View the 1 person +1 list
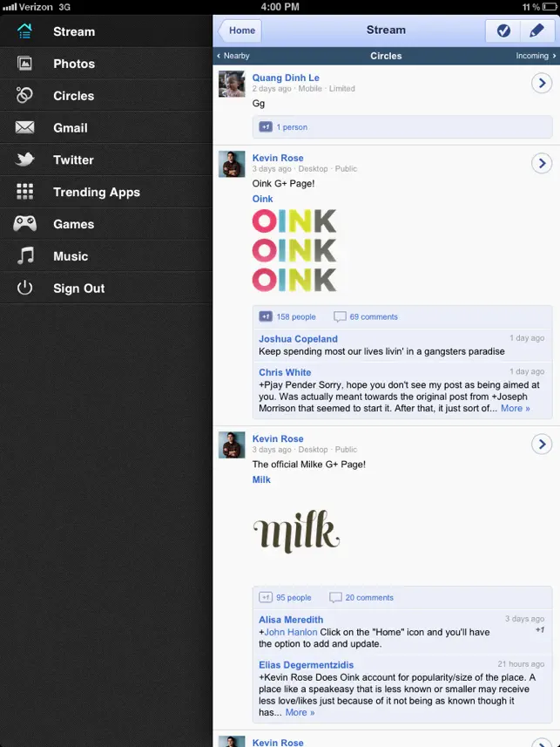560x747 pixels. (x=292, y=127)
